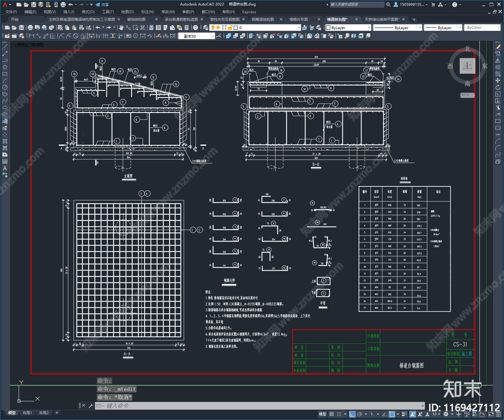Screen dimensions: 504x420
Task: Expand the ByLayer lineweight dropdown
Action: [443, 28]
